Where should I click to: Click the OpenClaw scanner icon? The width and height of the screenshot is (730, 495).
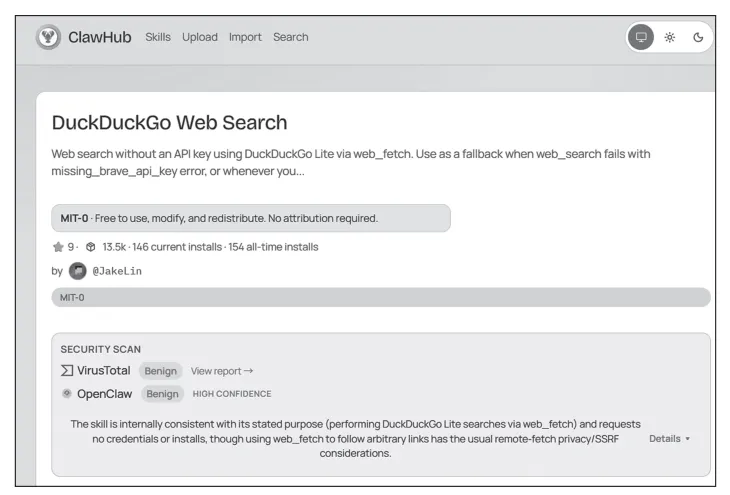(67, 394)
